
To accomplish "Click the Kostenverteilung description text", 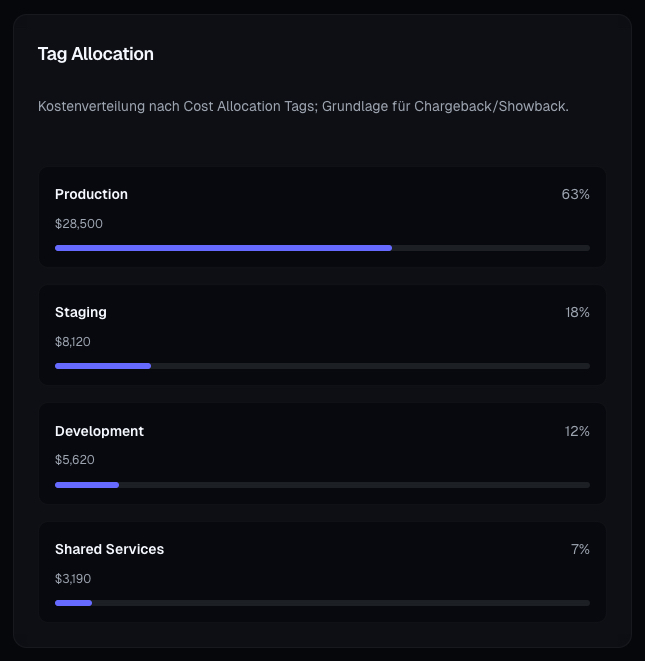I will click(x=303, y=106).
